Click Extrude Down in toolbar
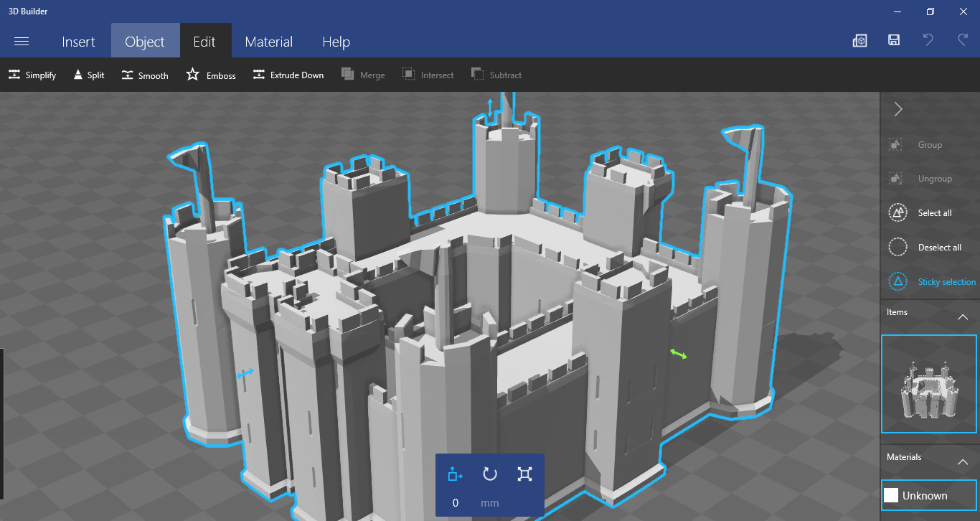980x521 pixels. [288, 75]
